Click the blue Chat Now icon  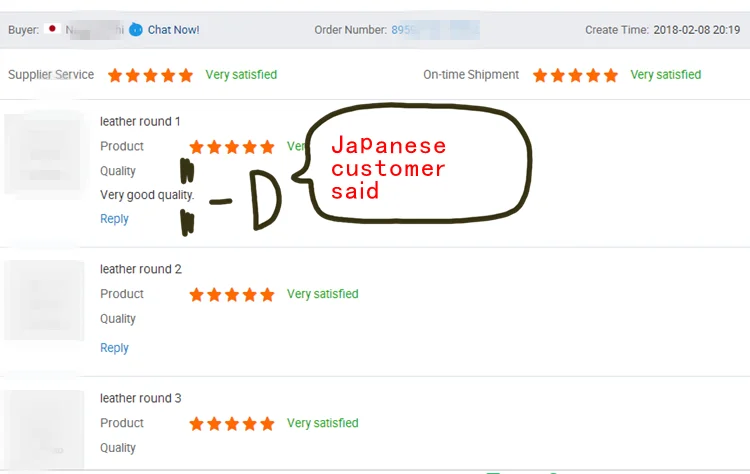click(136, 30)
